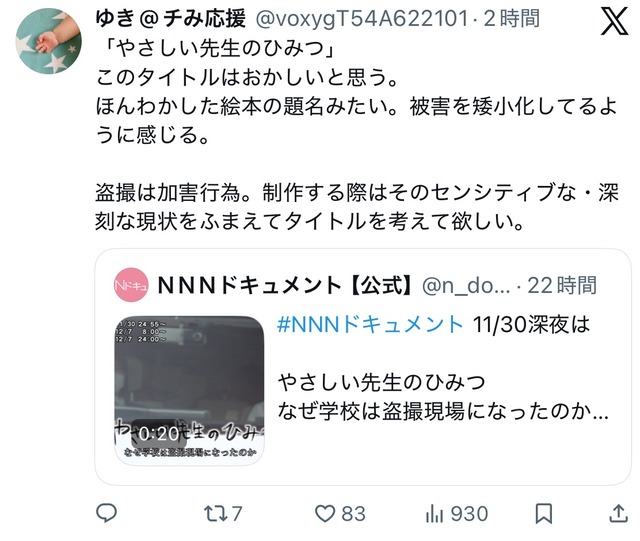This screenshot has height=541, width=640.
Task: Open NNN Document pink avatar
Action: click(131, 285)
